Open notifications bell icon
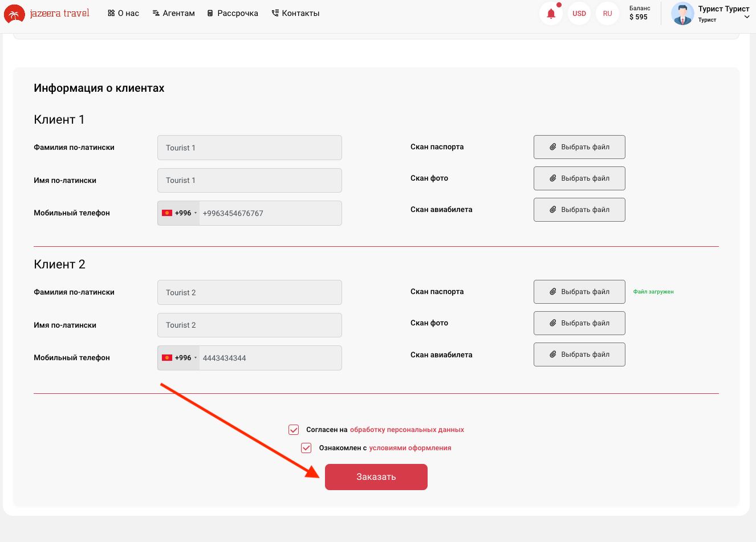The image size is (756, 542). point(551,14)
